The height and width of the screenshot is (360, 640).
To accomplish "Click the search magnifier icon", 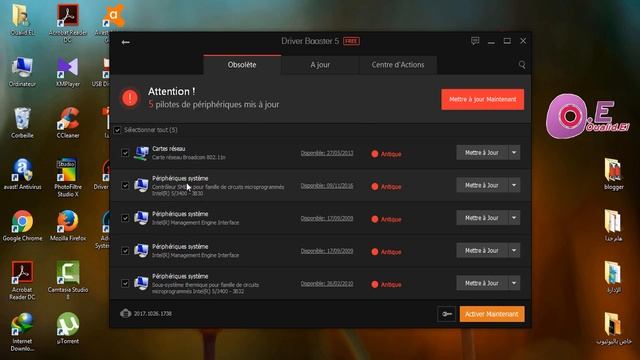I will pos(522,64).
